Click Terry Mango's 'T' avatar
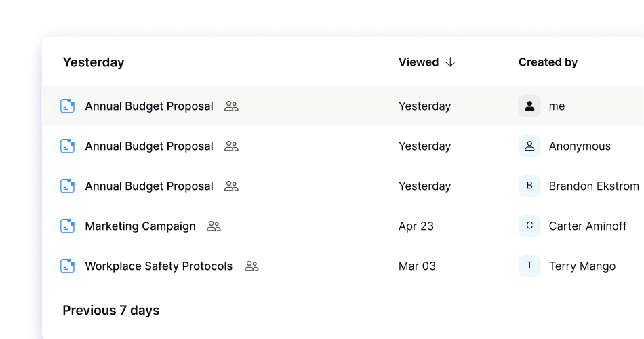Viewport: 644px width, 339px height. point(529,266)
